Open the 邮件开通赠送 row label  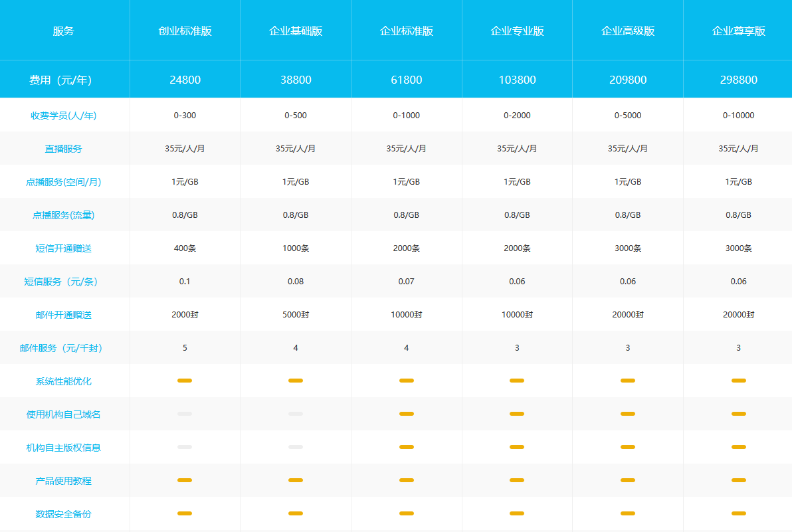(x=63, y=315)
